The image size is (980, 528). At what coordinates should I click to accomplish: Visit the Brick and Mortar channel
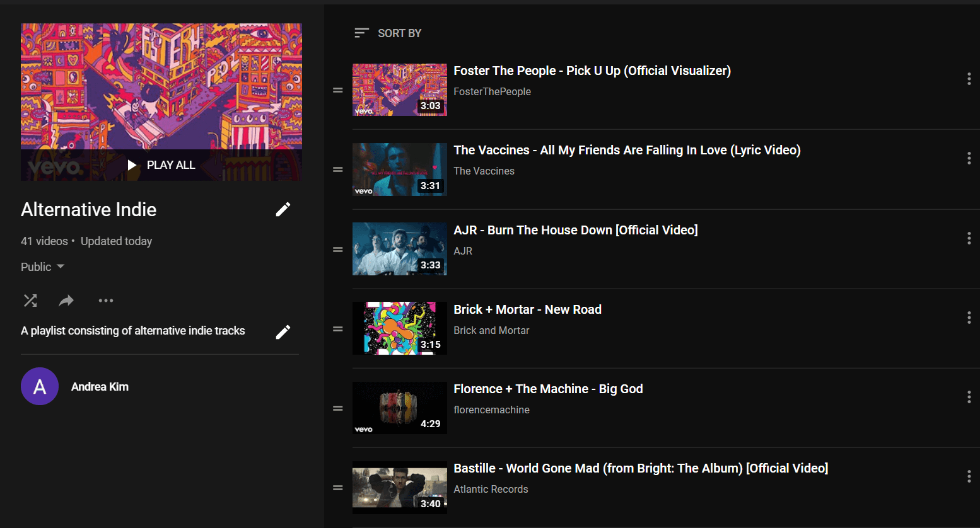pyautogui.click(x=491, y=330)
